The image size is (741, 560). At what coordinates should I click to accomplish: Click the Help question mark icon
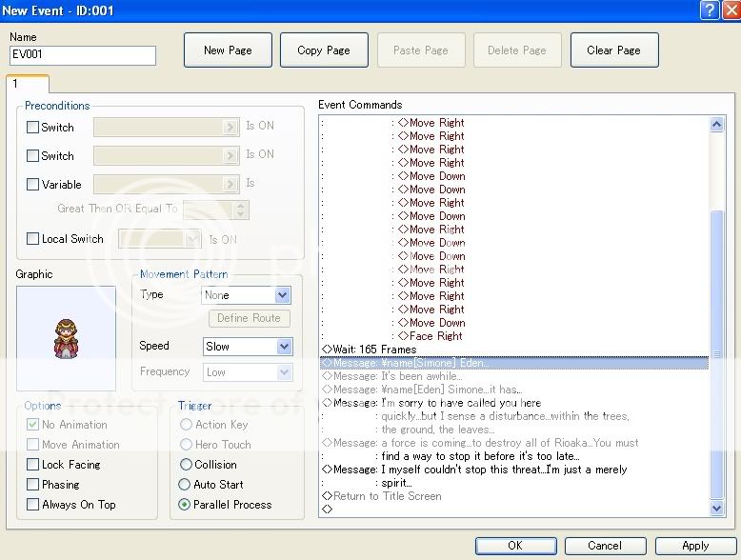coord(709,10)
